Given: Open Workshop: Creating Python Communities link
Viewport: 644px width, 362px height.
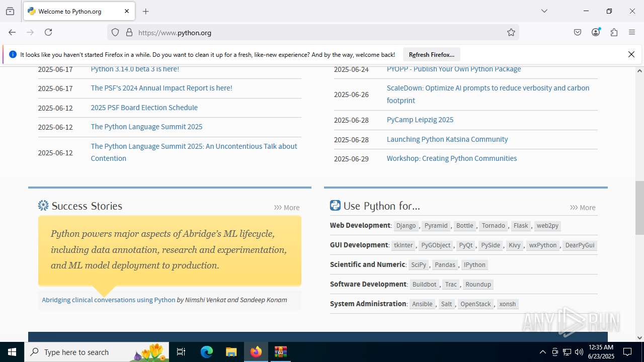Looking at the screenshot, I should click(452, 158).
